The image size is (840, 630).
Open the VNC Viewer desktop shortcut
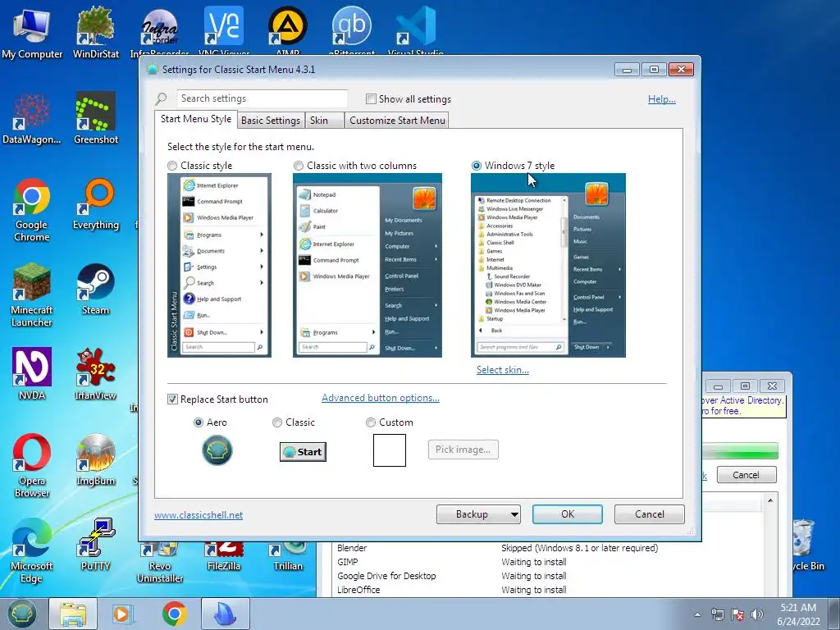(x=224, y=32)
